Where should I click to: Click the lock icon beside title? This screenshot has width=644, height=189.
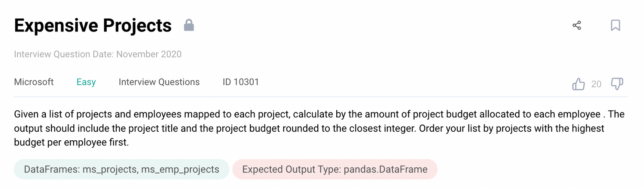189,25
